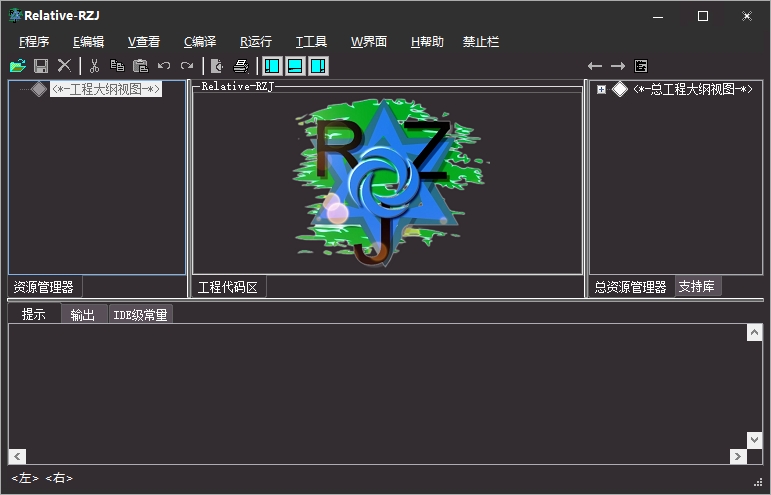Screen dimensions: 771x495
Task: Switch to the 总资源管理器 tab
Action: pyautogui.click(x=630, y=287)
